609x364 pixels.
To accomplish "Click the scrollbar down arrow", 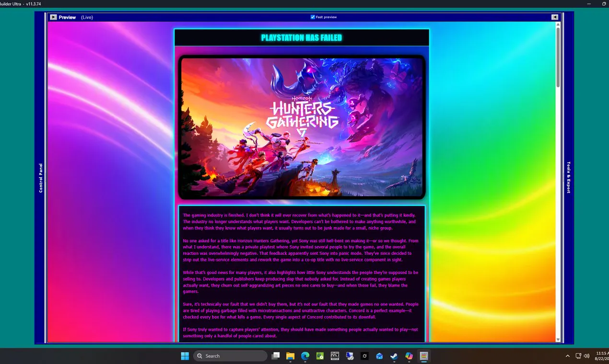I will 558,339.
